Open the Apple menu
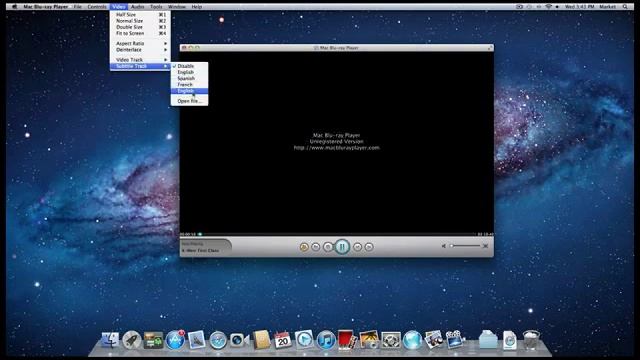 pyautogui.click(x=14, y=7)
